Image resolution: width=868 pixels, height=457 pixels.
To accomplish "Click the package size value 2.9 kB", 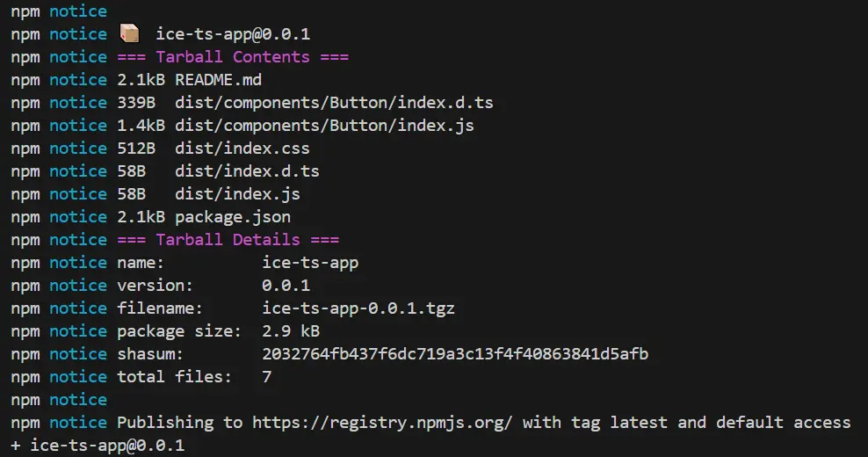I will tap(291, 331).
